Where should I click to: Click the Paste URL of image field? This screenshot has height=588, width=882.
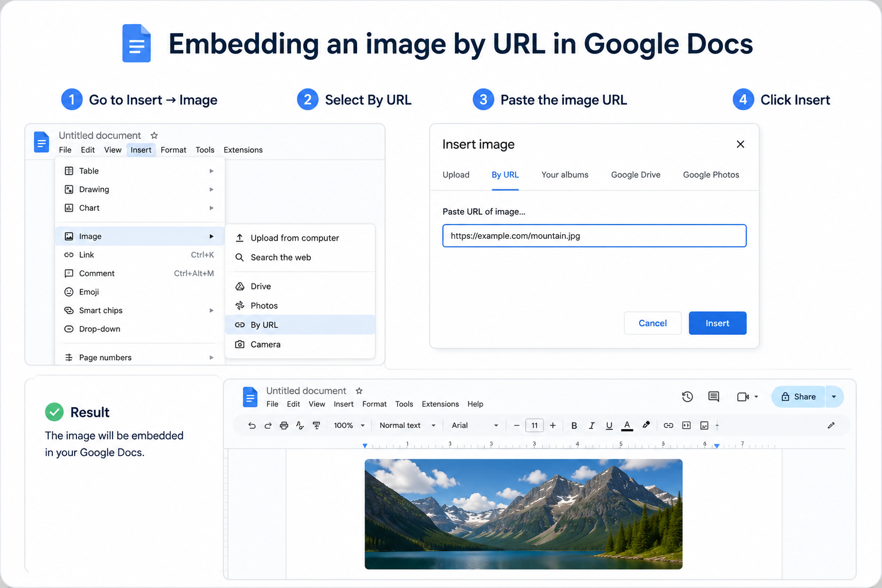click(594, 236)
